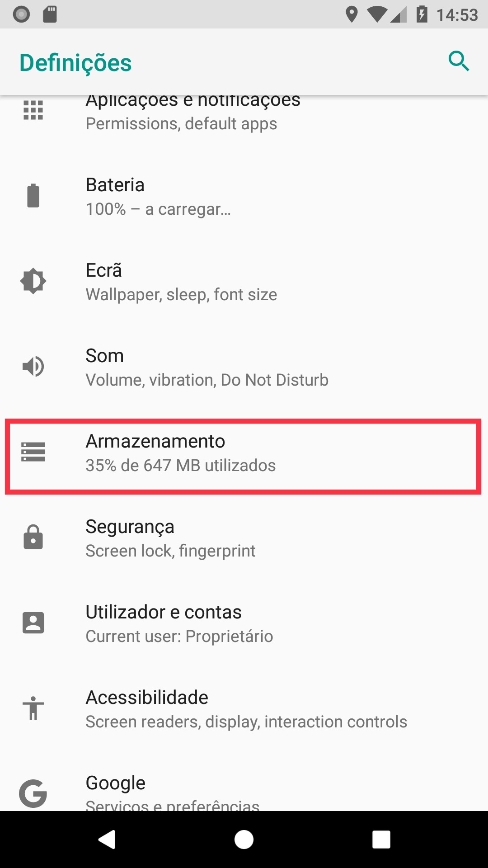Open Som settings entry
488x868 pixels.
(x=244, y=368)
